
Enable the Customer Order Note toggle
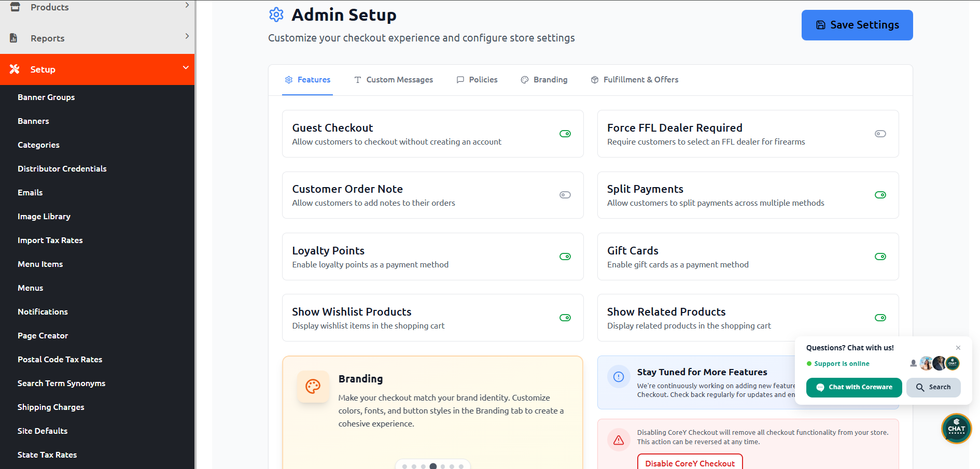pyautogui.click(x=565, y=195)
